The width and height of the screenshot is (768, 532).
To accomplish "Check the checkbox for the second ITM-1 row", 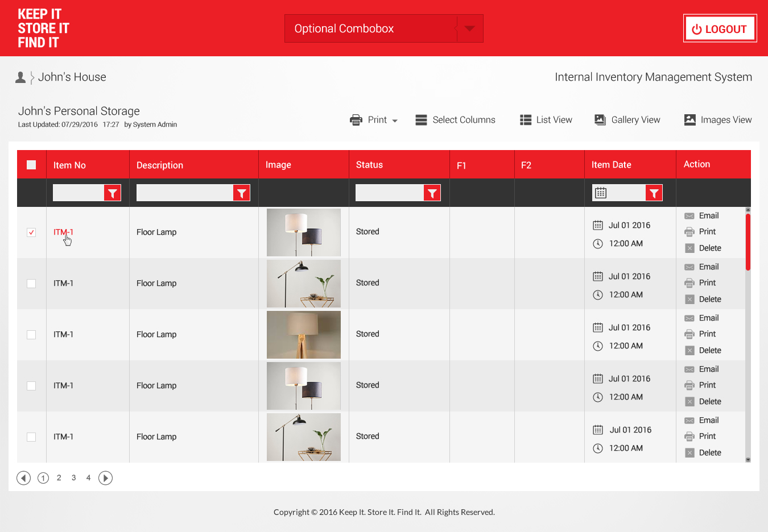I will tap(31, 283).
